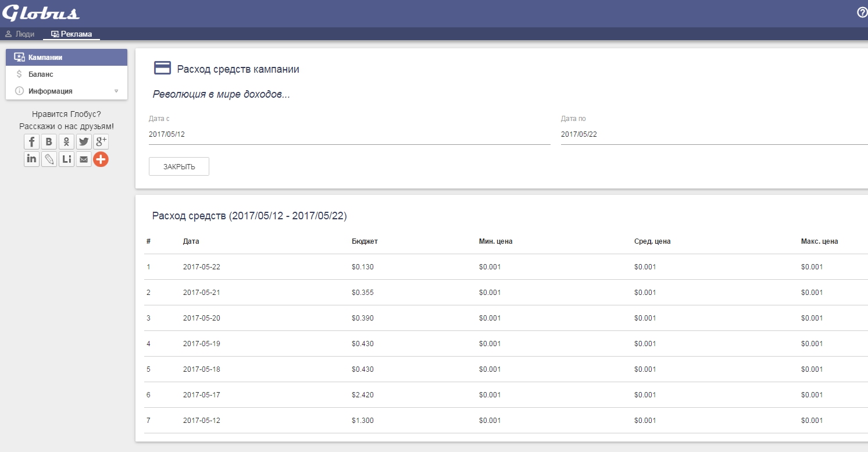868x452 pixels.
Task: Click the Globus logo
Action: 41,13
